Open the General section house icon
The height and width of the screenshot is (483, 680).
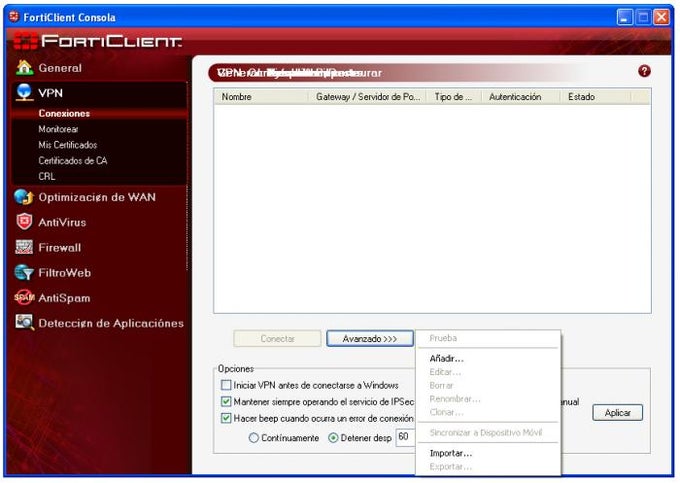pyautogui.click(x=24, y=67)
